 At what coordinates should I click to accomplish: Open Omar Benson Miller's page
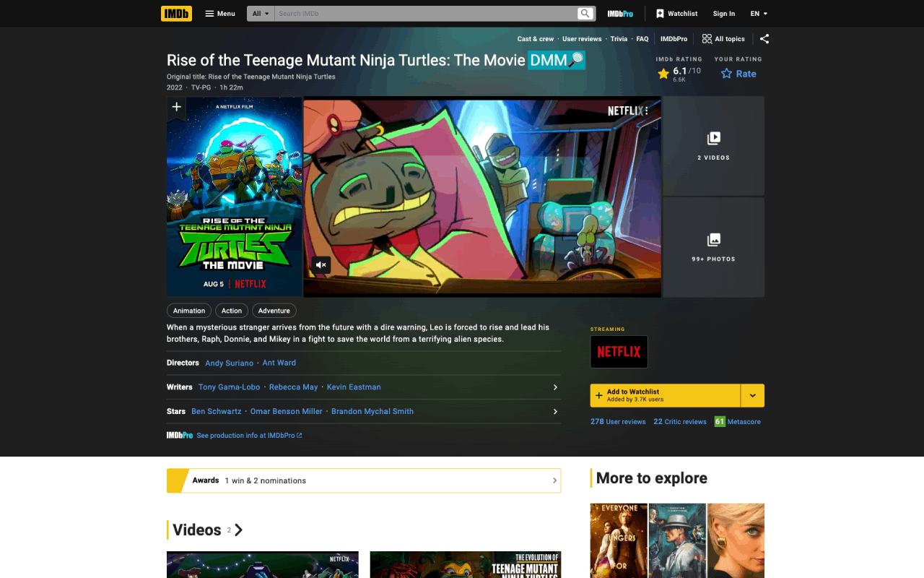(x=287, y=411)
